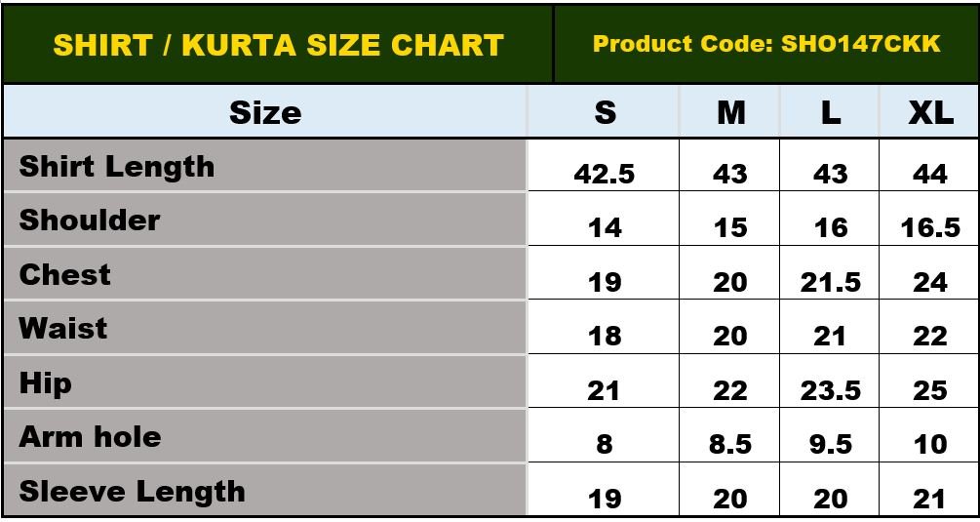
Task: Select the 16.5 Shoulder value for XL
Action: [930, 228]
